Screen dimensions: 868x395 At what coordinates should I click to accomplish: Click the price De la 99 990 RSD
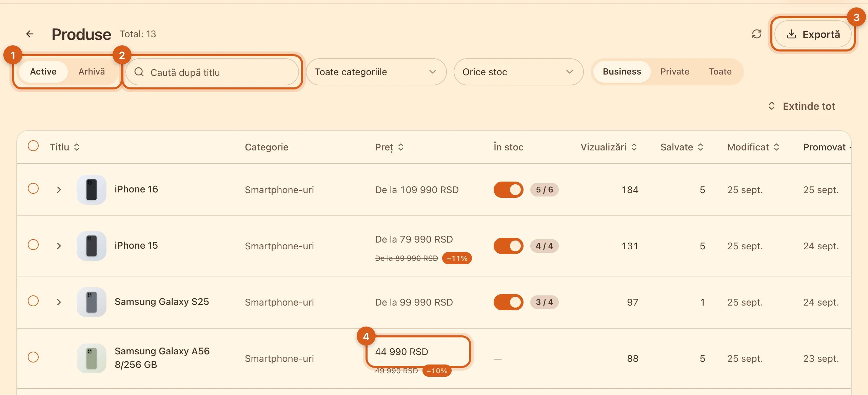point(414,302)
